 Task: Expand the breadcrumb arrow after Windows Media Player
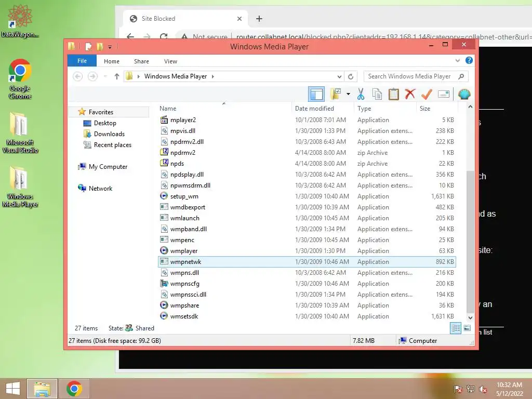tap(212, 76)
